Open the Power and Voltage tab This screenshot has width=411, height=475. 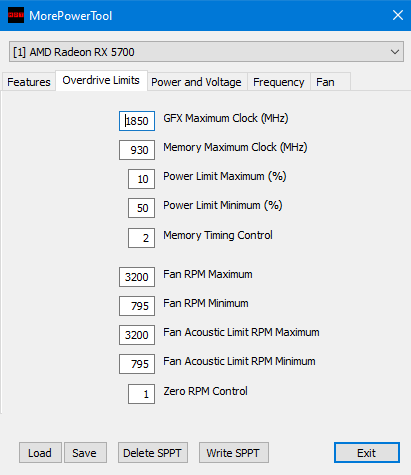click(x=197, y=82)
